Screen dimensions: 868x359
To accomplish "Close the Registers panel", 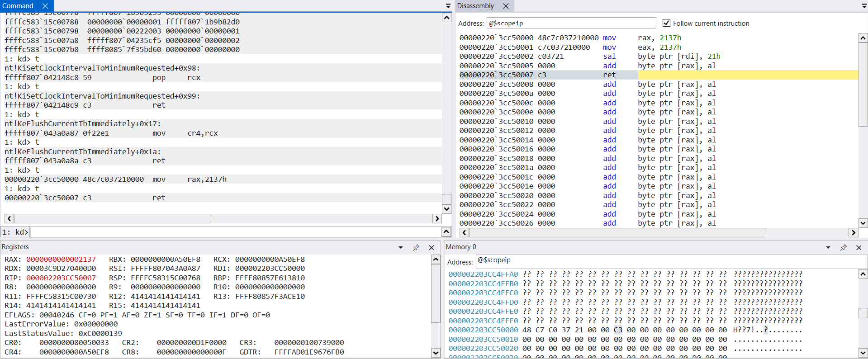I will pos(431,247).
